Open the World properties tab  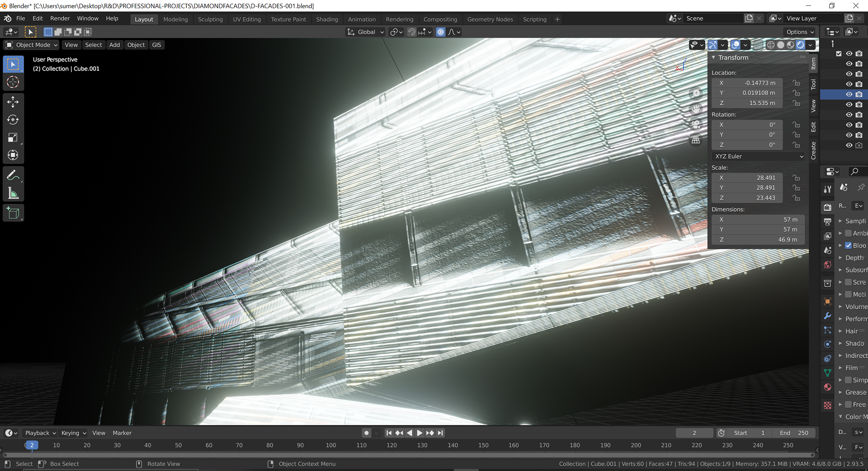(827, 265)
